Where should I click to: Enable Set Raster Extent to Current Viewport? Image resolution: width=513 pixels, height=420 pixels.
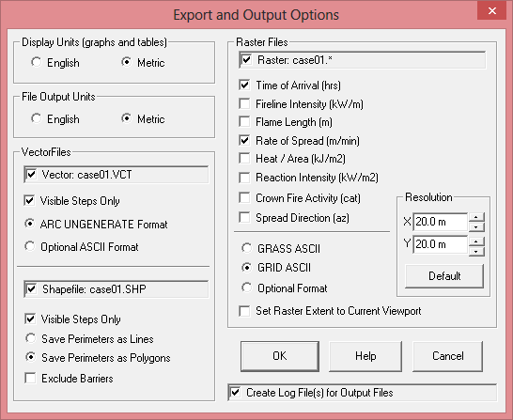click(244, 311)
